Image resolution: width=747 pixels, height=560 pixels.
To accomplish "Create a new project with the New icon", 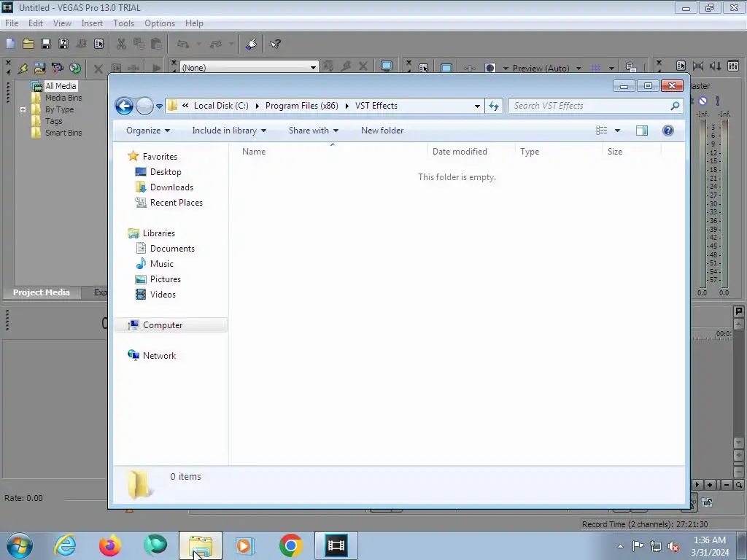I will [10, 44].
